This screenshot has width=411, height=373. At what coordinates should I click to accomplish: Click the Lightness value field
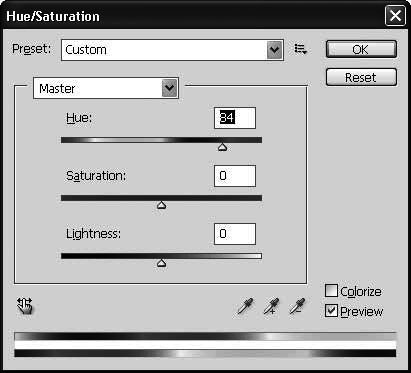pos(235,234)
